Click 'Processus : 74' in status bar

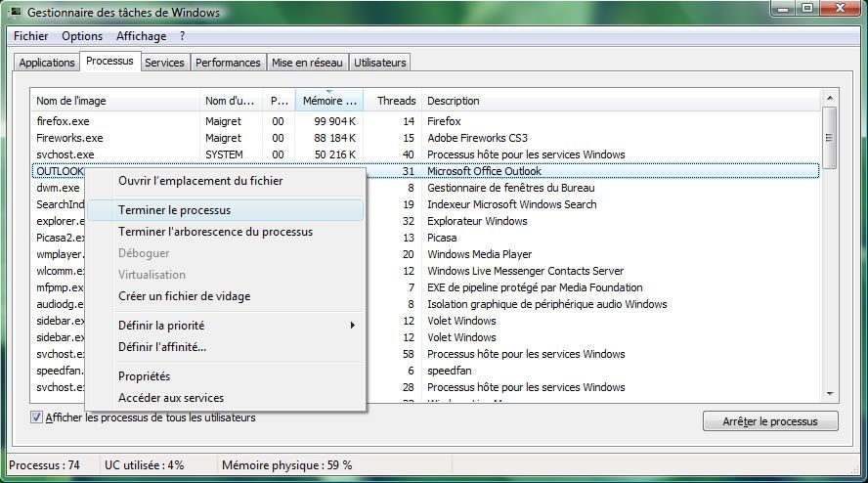click(44, 465)
